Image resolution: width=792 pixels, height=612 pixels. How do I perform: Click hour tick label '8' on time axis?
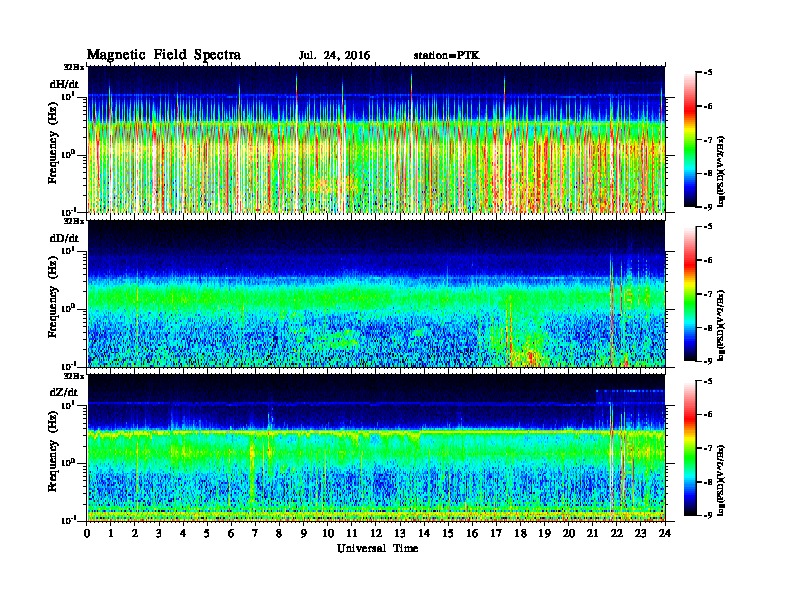coord(279,534)
